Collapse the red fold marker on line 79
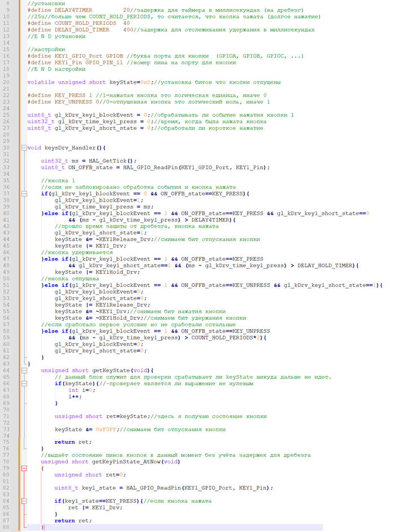This screenshot has height=532, width=395. 23,468
